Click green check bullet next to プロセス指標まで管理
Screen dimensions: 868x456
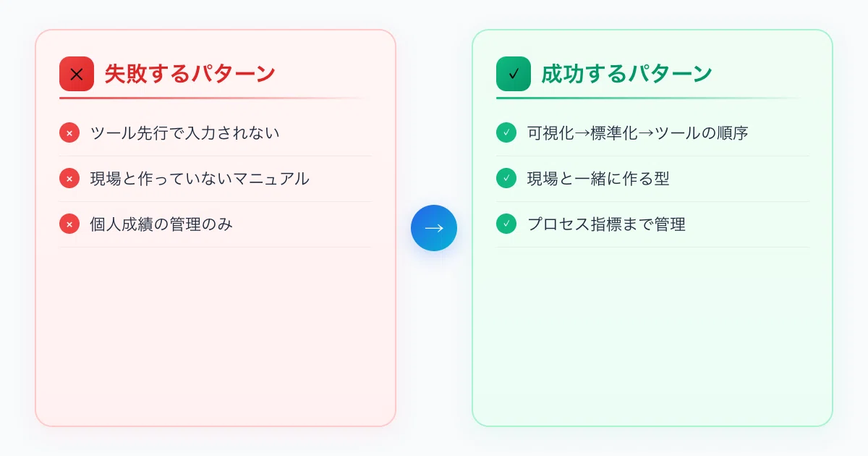point(506,224)
